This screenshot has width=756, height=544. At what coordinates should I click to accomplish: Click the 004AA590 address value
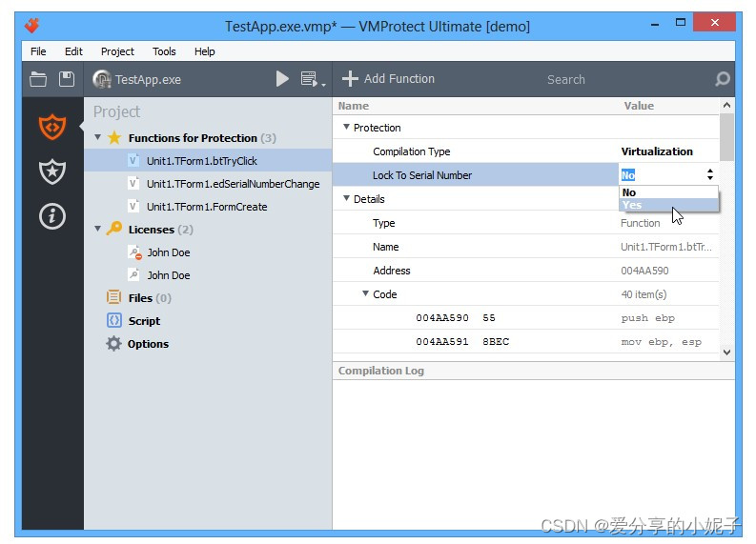644,271
